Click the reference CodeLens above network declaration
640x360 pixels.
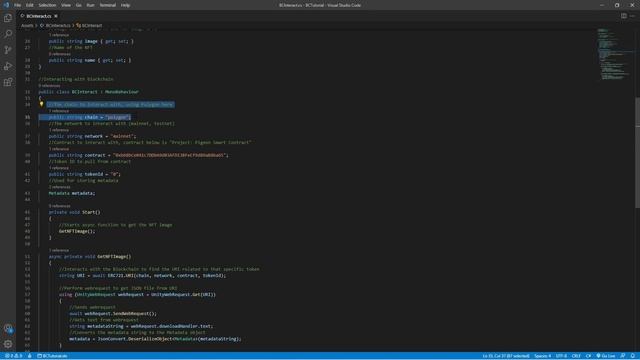59,130
